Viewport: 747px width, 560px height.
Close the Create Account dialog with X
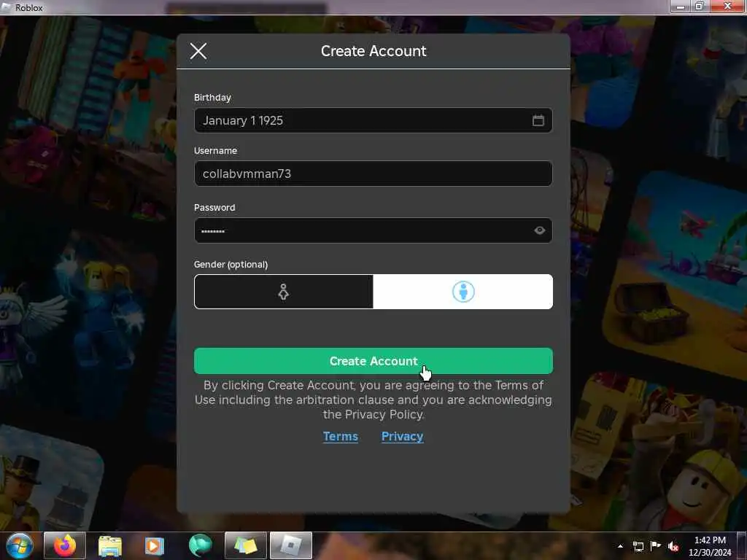pos(198,50)
